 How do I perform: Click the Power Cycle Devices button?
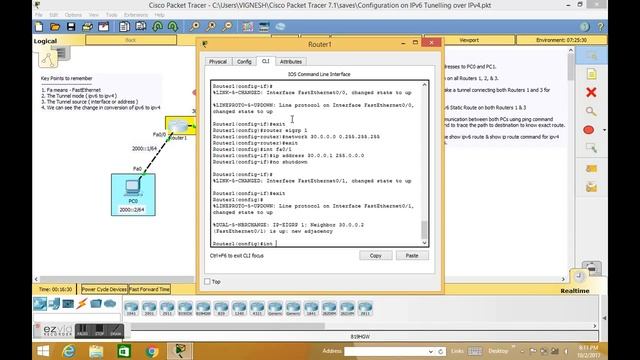(104, 289)
